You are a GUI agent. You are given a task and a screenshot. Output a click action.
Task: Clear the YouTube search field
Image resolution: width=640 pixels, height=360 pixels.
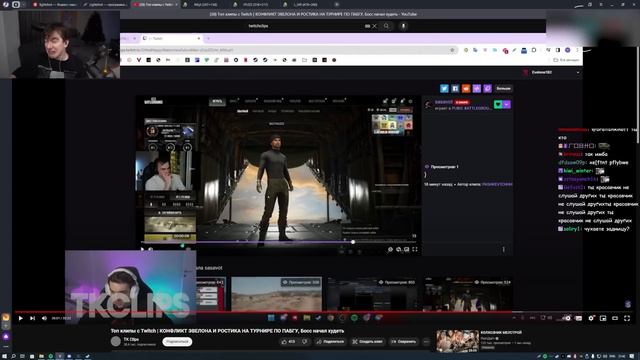[374, 26]
